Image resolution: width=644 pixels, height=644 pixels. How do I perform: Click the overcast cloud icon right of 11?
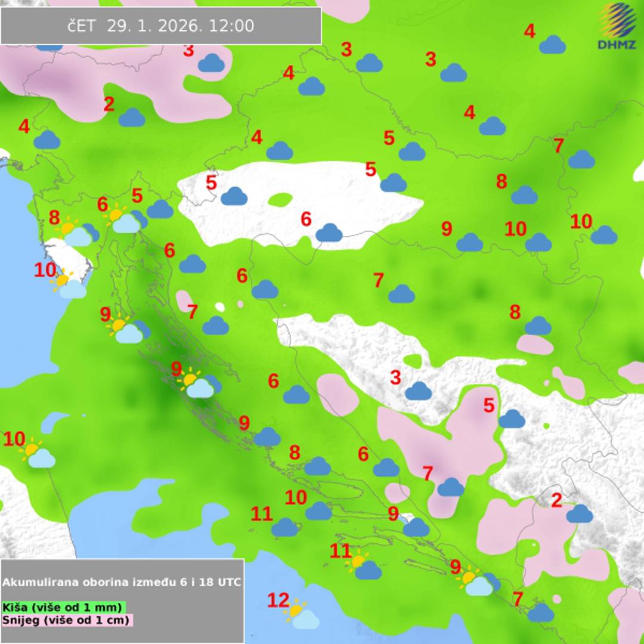(x=285, y=527)
